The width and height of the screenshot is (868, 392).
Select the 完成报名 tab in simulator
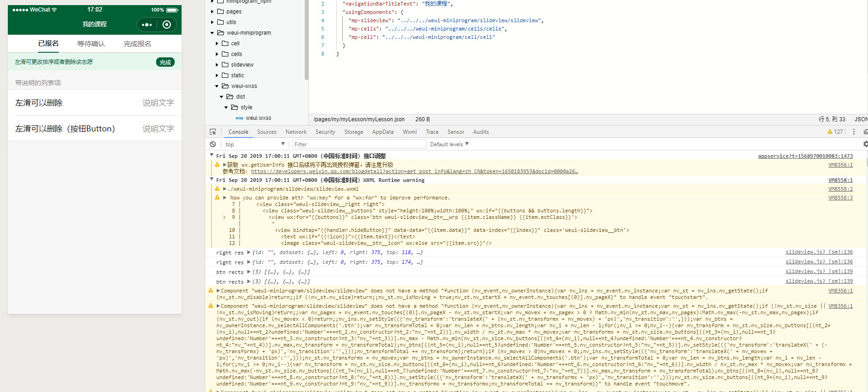(x=138, y=44)
